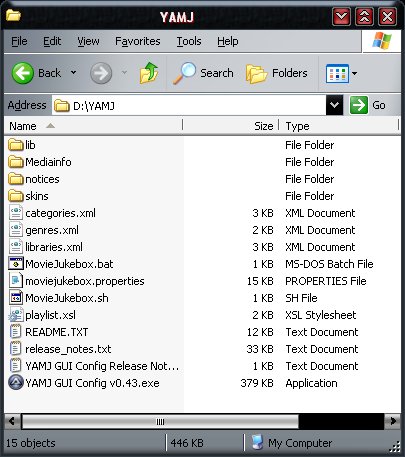Click the PROPERTIES File type cell
Viewport: 405px width, 457px height.
[x=326, y=281]
